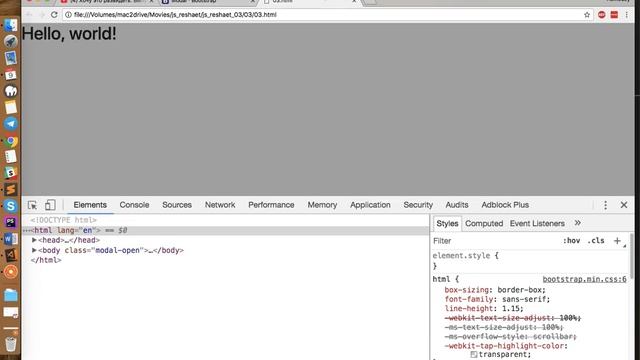This screenshot has width=640, height=360.
Task: Open the Audits tab
Action: pyautogui.click(x=457, y=205)
